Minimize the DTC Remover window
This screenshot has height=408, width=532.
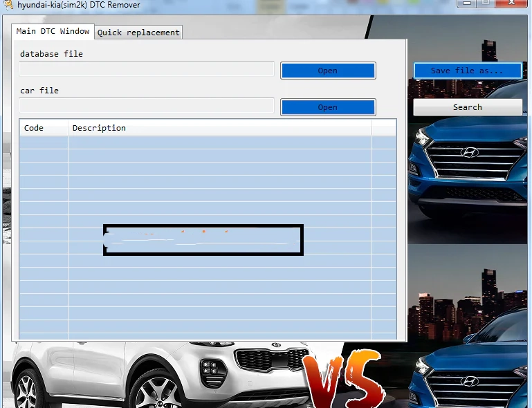[x=467, y=3]
